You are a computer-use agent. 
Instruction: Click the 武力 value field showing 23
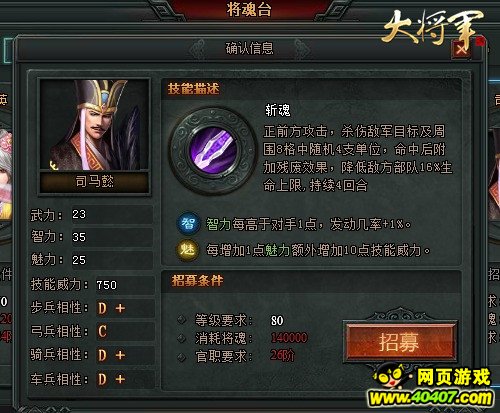click(112, 214)
